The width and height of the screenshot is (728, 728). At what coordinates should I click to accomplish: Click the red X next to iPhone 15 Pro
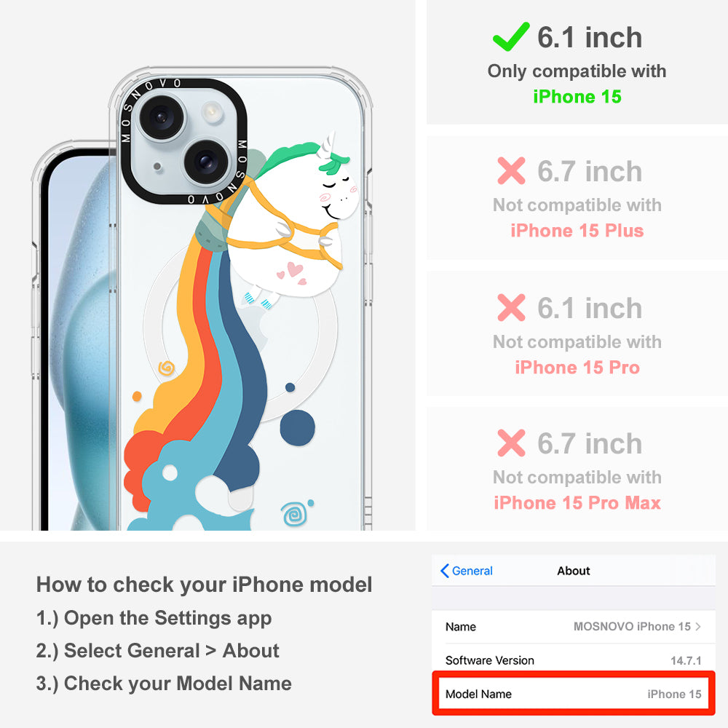pos(511,307)
